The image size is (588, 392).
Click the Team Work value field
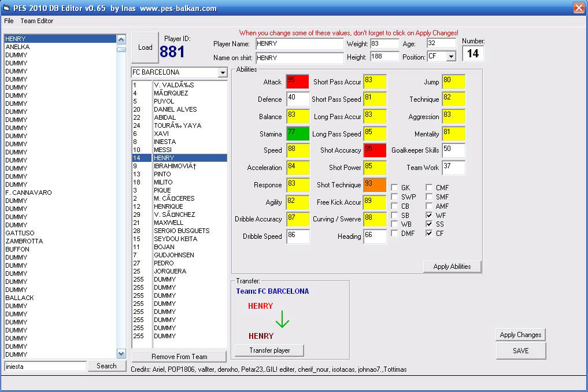pyautogui.click(x=453, y=167)
